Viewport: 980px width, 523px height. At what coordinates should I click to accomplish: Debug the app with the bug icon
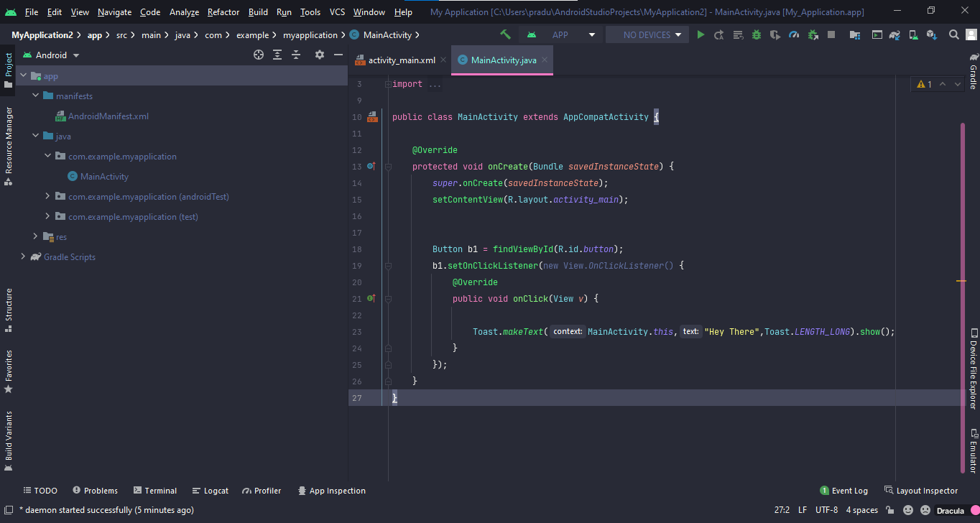pos(757,34)
